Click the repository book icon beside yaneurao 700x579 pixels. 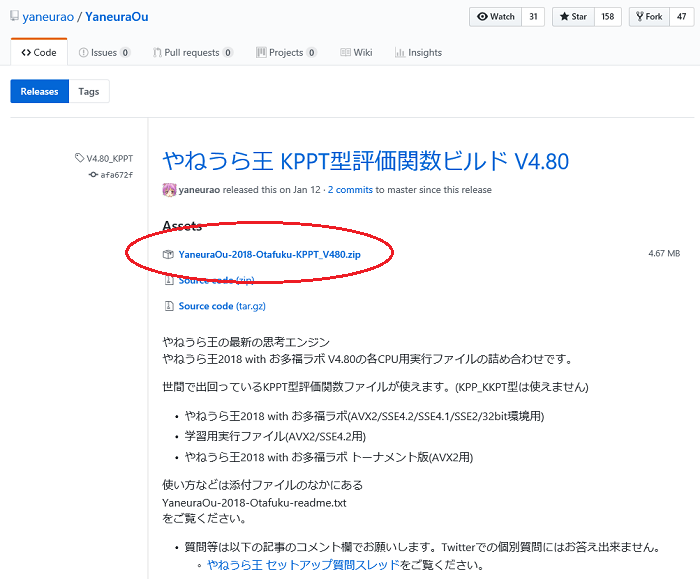pos(14,16)
